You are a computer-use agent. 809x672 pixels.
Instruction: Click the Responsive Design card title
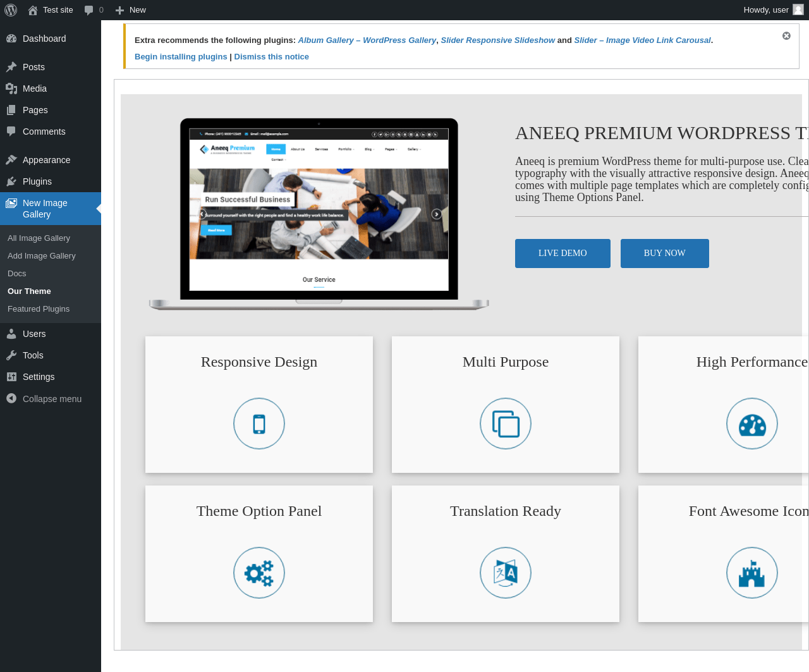259,362
